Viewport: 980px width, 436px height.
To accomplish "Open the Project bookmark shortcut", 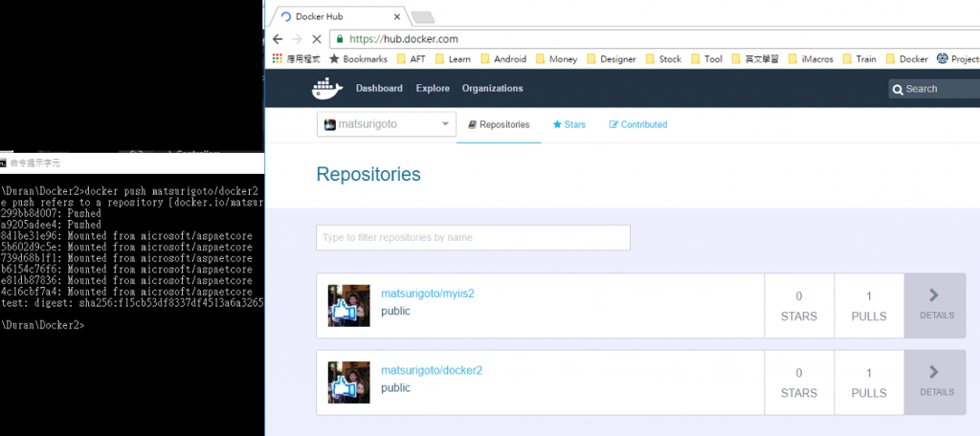I will pos(958,58).
